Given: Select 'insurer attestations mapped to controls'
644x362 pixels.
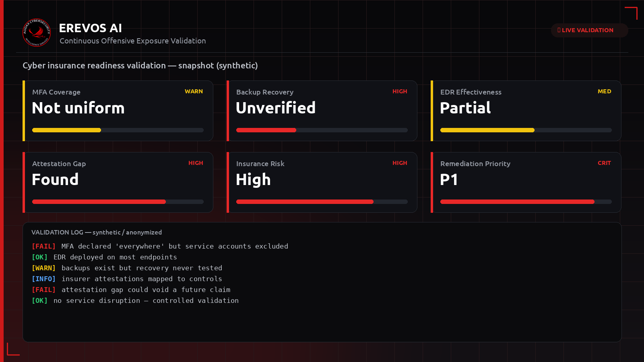Looking at the screenshot, I should [142, 279].
